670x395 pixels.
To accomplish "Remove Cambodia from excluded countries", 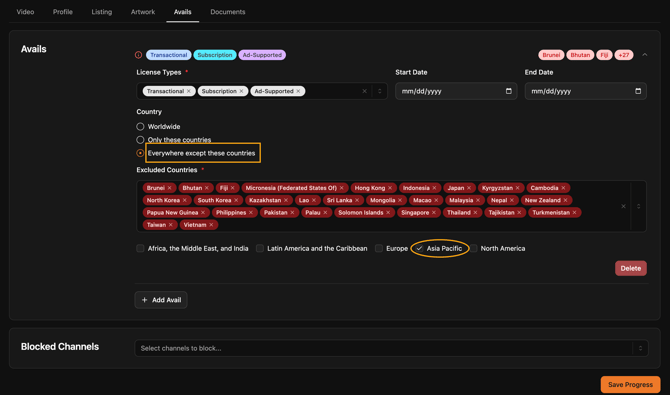I will (563, 188).
